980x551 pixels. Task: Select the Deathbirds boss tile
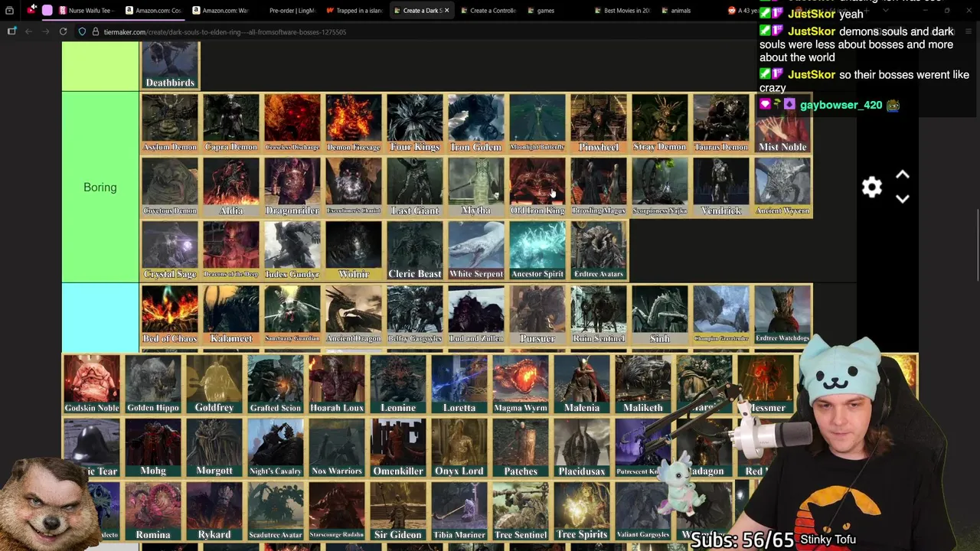[x=170, y=66]
